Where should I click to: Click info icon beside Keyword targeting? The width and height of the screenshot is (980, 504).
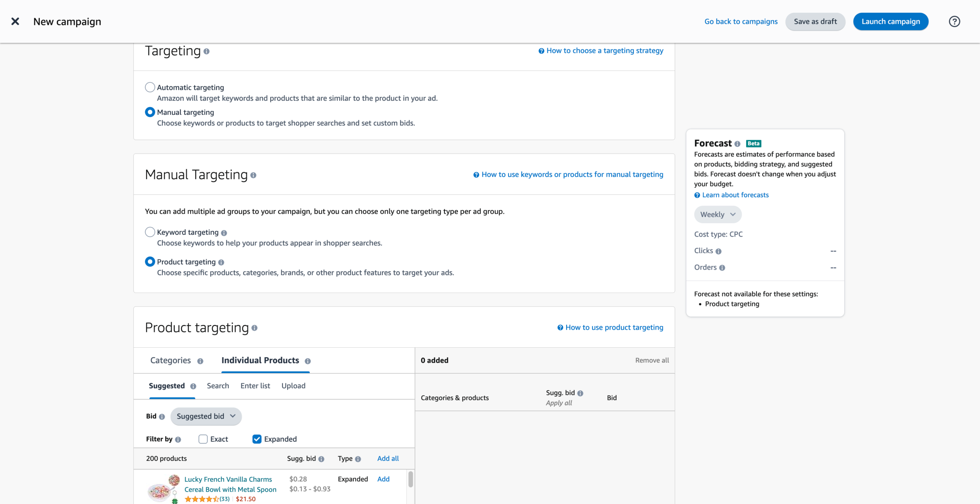click(x=224, y=233)
